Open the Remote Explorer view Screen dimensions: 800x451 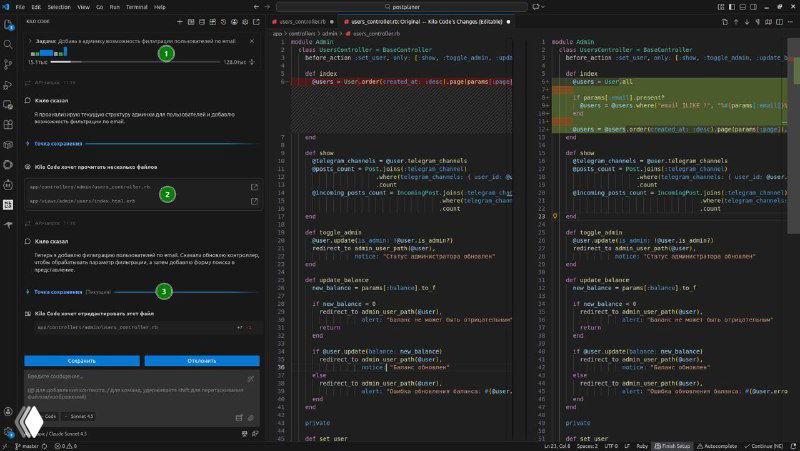[x=8, y=105]
